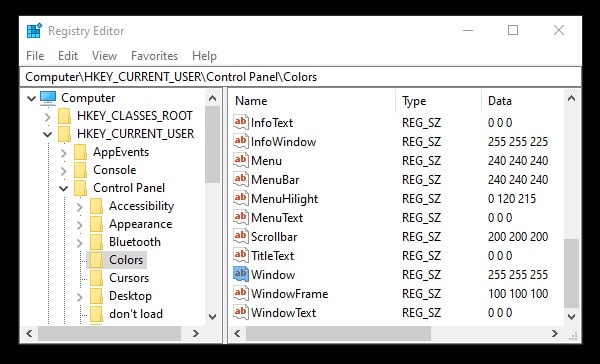Open the View menu
600x364 pixels.
point(104,56)
